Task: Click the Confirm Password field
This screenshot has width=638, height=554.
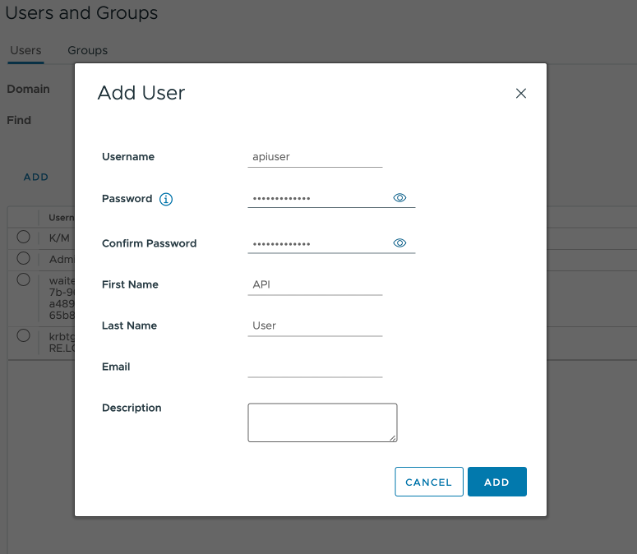Action: point(318,243)
